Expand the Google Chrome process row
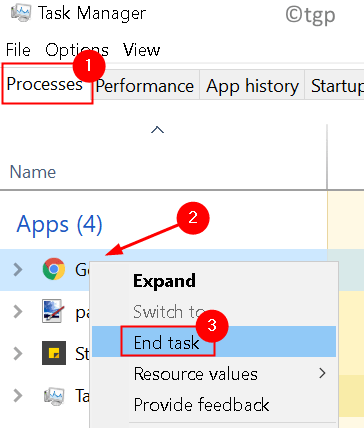Viewport: 364px width, 428px height. tap(18, 269)
